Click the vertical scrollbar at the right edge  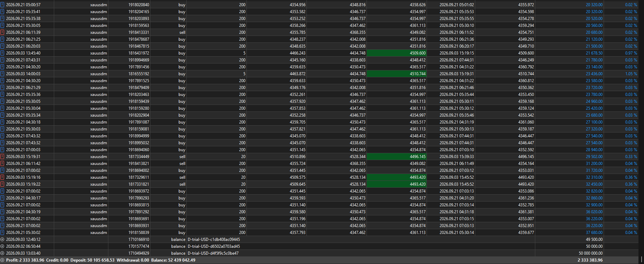641,259
